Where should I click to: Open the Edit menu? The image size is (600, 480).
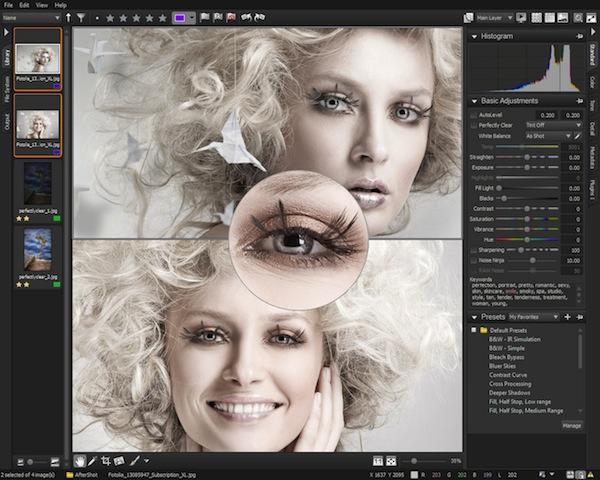tap(24, 5)
